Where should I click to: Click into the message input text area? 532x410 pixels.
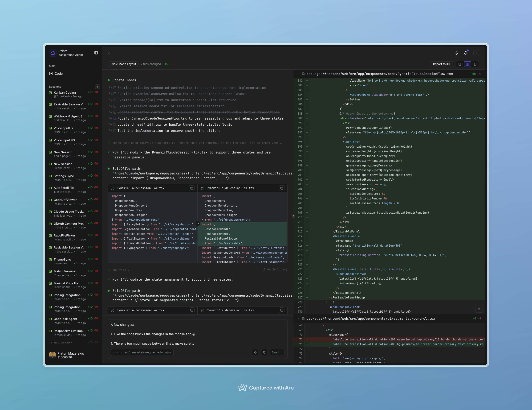point(198,334)
